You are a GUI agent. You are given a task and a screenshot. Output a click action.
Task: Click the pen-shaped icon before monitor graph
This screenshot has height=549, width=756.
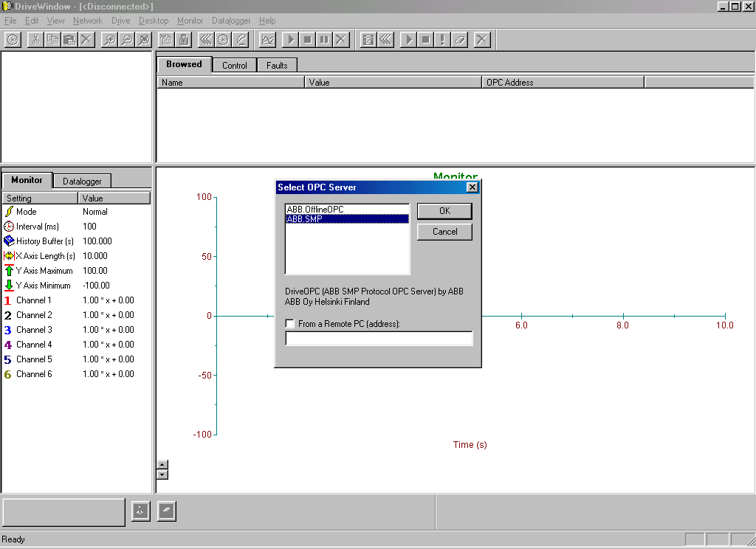(241, 40)
